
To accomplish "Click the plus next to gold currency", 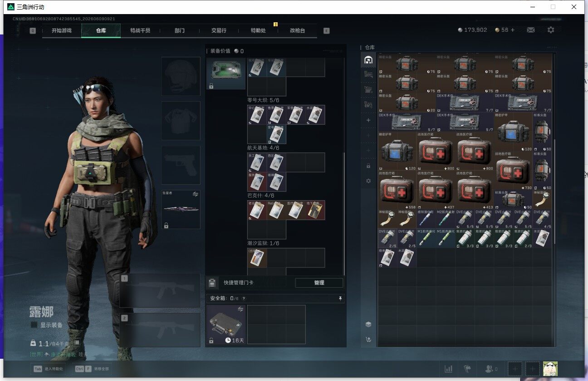I will [513, 30].
